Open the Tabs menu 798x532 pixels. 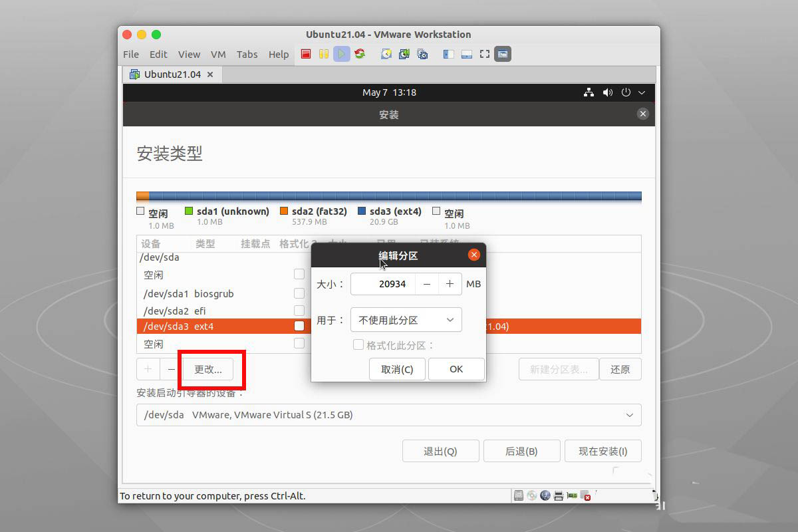tap(247, 55)
